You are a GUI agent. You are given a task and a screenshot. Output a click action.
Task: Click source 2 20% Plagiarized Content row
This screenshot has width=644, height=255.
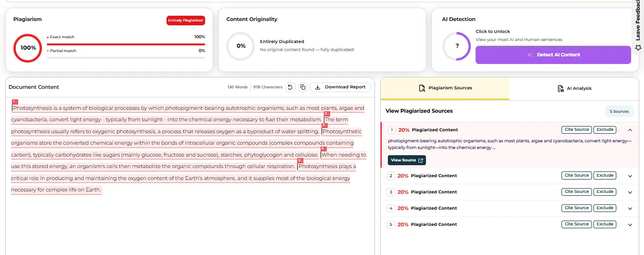509,176
